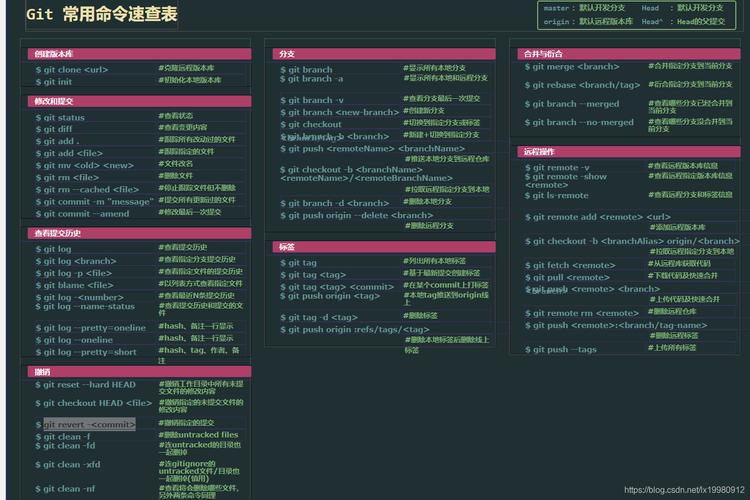Click the command "$ git log -p <file>"
The image size is (750, 500).
click(x=74, y=273)
